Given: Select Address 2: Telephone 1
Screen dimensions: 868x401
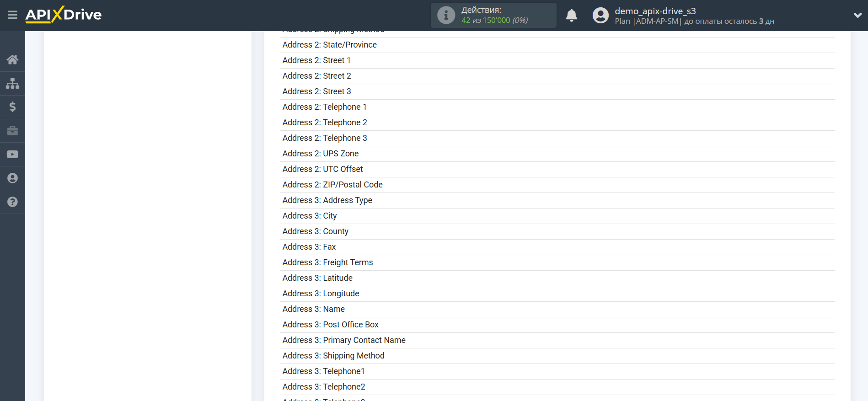Looking at the screenshot, I should [x=557, y=107].
